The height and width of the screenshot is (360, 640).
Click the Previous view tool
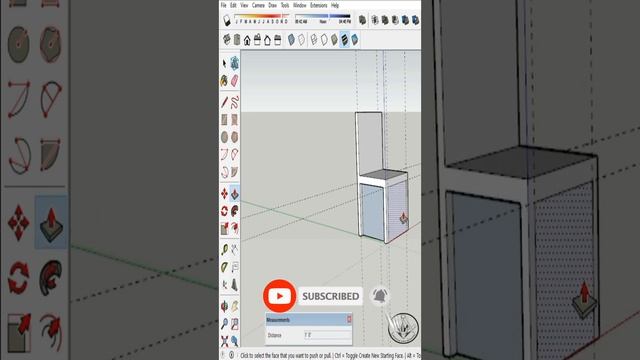click(235, 340)
